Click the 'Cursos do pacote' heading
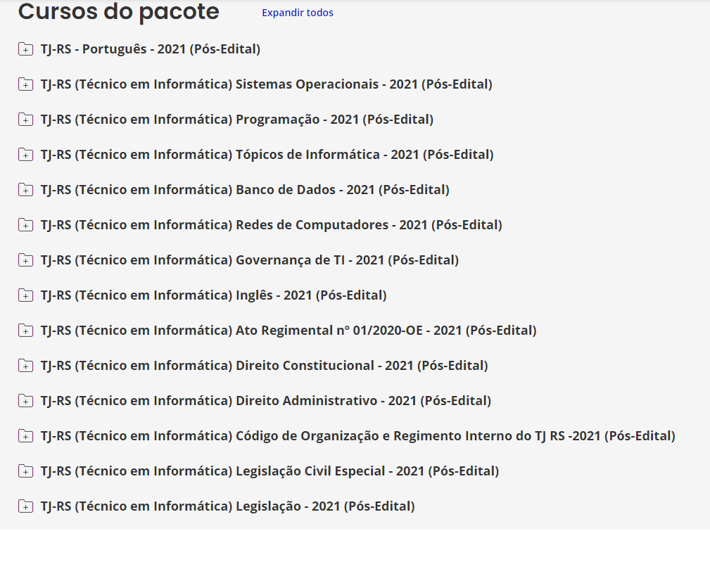The image size is (710, 588). tap(118, 12)
